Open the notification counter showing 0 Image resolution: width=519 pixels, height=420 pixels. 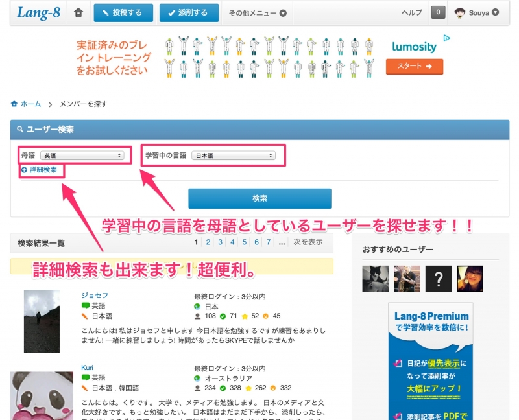(x=438, y=12)
